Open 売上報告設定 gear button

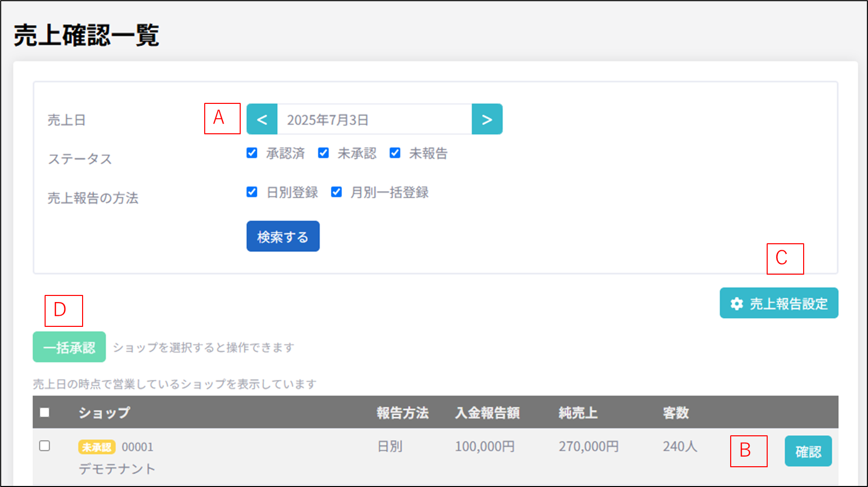(778, 304)
